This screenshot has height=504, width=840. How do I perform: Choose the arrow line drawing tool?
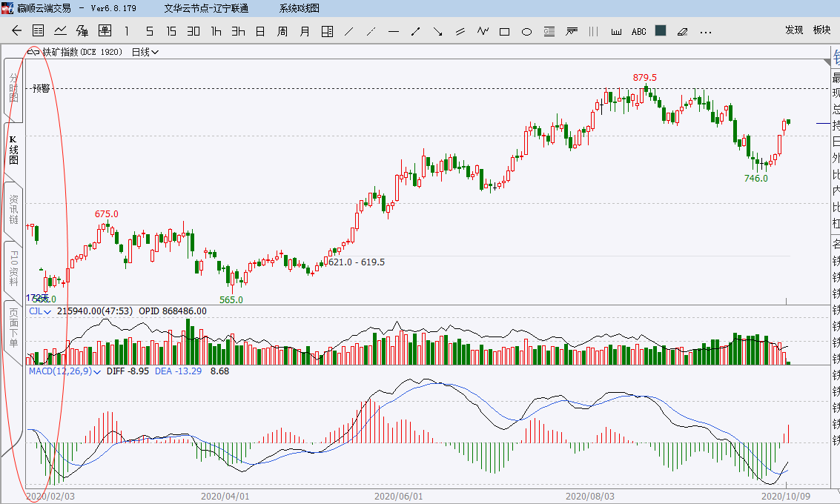416,31
